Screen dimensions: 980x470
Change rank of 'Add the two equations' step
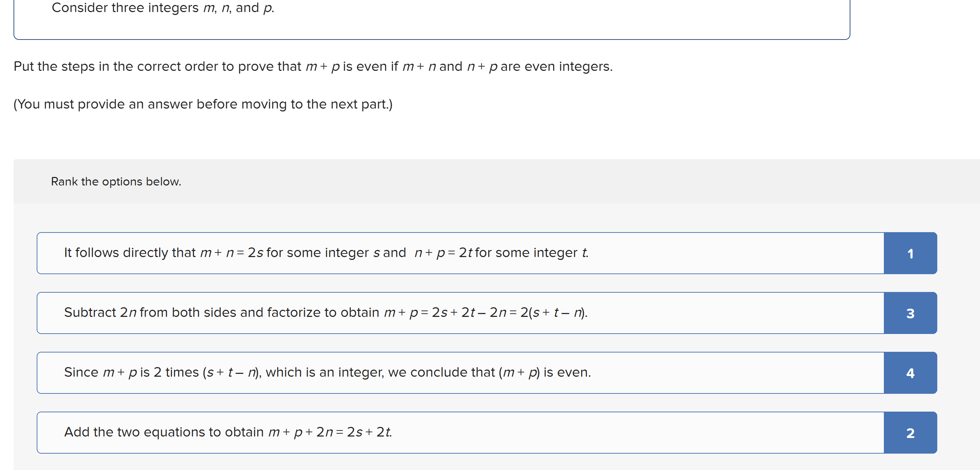[910, 432]
